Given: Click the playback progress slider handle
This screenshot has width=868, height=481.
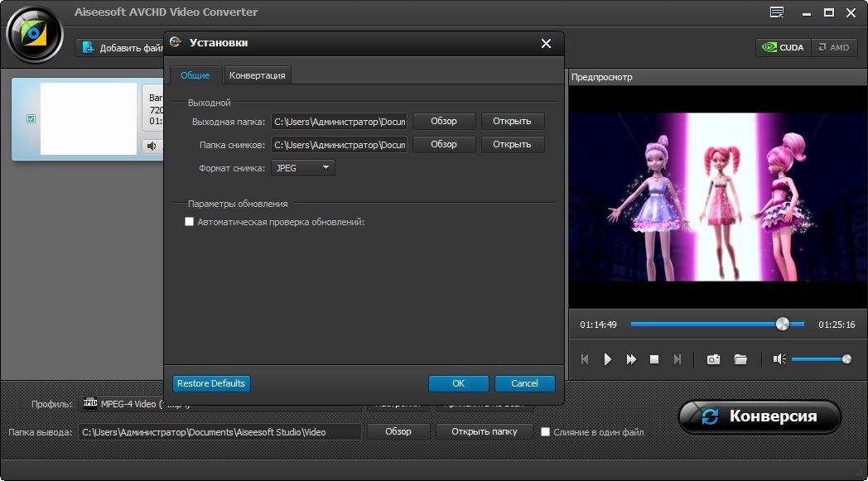Looking at the screenshot, I should click(782, 324).
